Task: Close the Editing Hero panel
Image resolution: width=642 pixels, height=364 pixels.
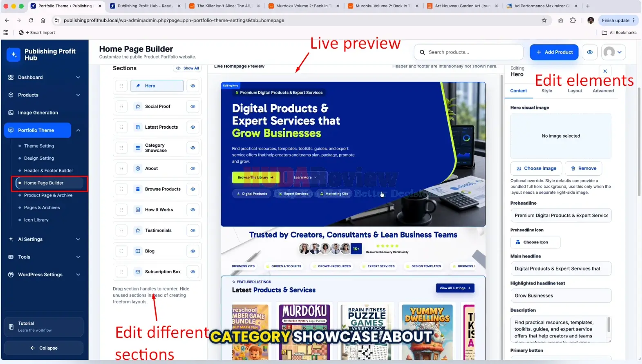Action: click(x=605, y=71)
